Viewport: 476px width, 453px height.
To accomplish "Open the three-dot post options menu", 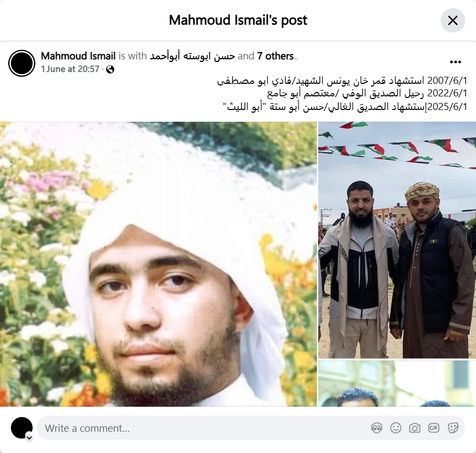I will coord(455,62).
